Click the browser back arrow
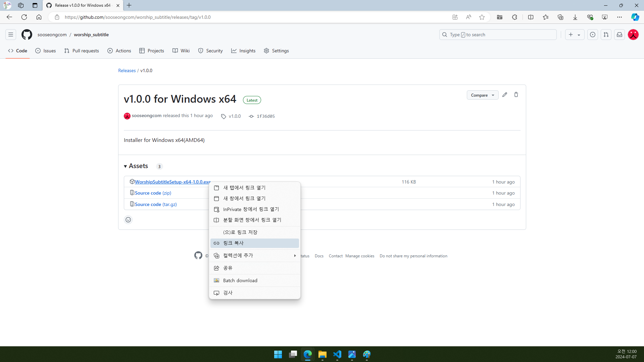The image size is (644, 362). click(9, 17)
